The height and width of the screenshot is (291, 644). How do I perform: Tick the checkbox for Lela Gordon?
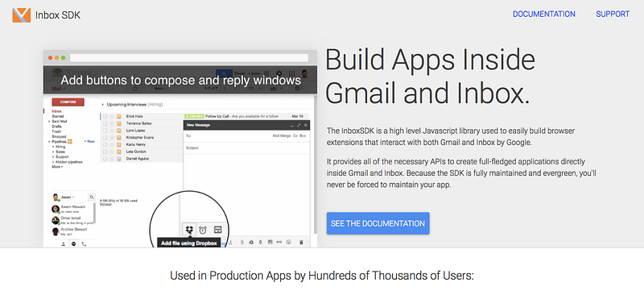(x=105, y=152)
